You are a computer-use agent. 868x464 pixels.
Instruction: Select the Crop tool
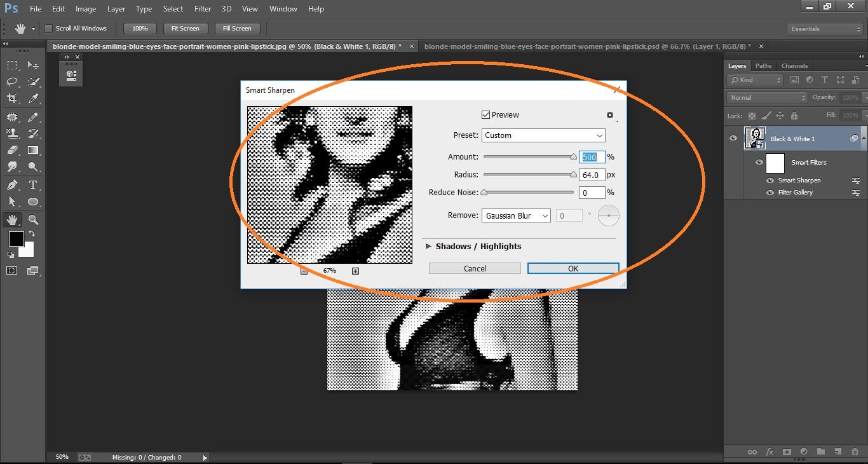click(x=11, y=99)
